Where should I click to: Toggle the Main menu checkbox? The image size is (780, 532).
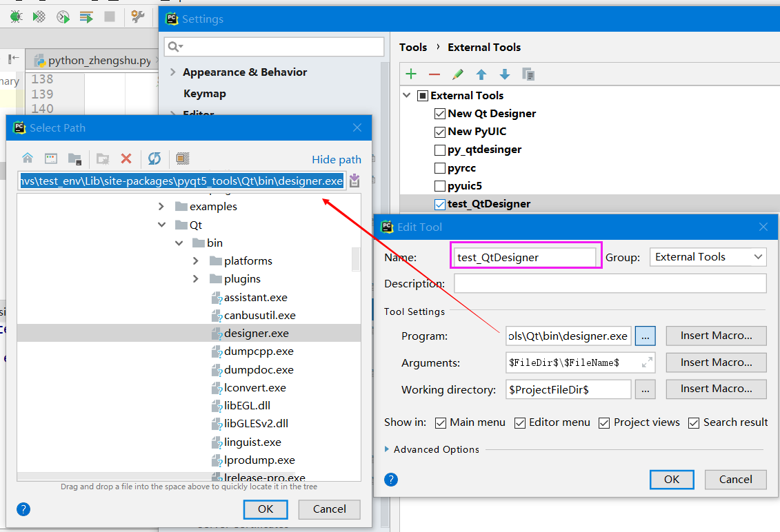tap(440, 423)
